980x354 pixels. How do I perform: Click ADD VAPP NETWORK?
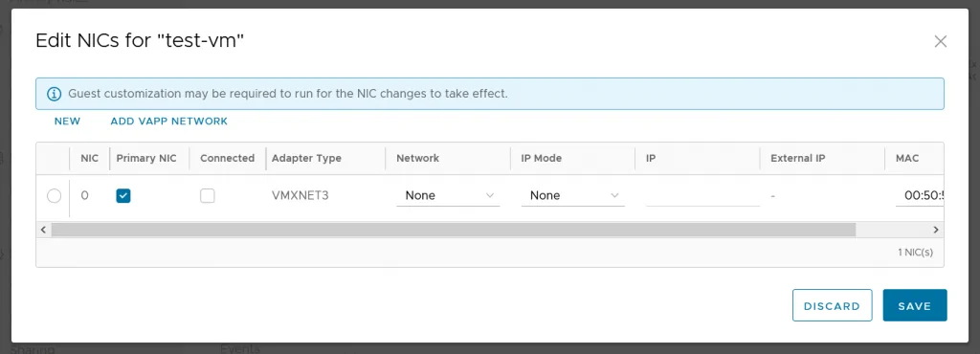168,122
